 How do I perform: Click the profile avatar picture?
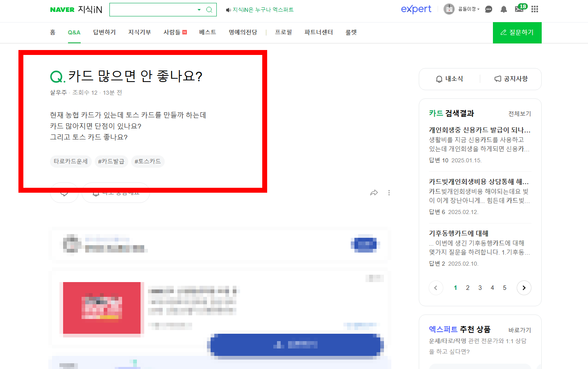[449, 9]
